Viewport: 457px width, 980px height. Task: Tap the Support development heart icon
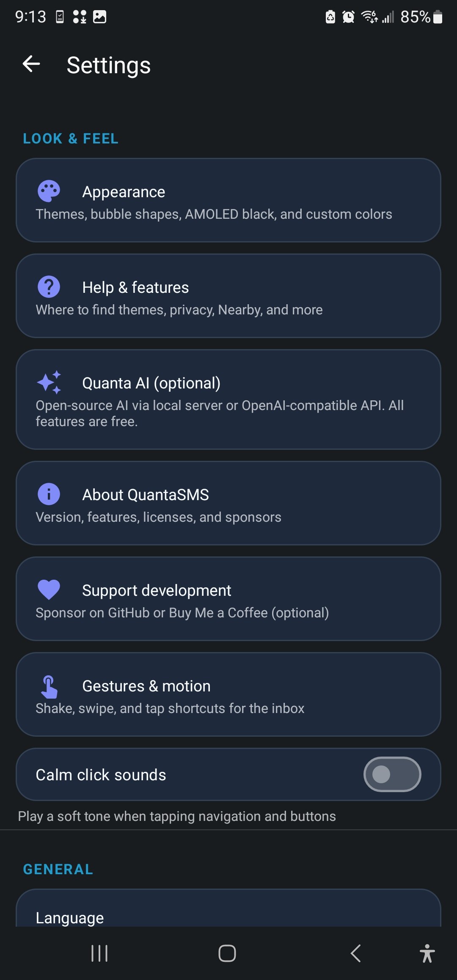pyautogui.click(x=49, y=590)
